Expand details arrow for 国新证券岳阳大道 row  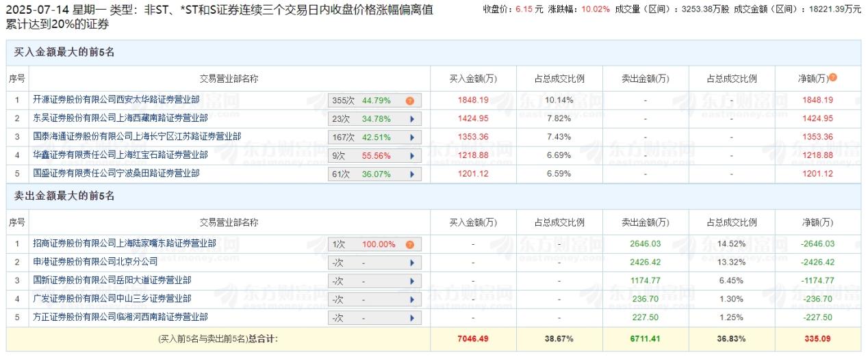coord(411,281)
